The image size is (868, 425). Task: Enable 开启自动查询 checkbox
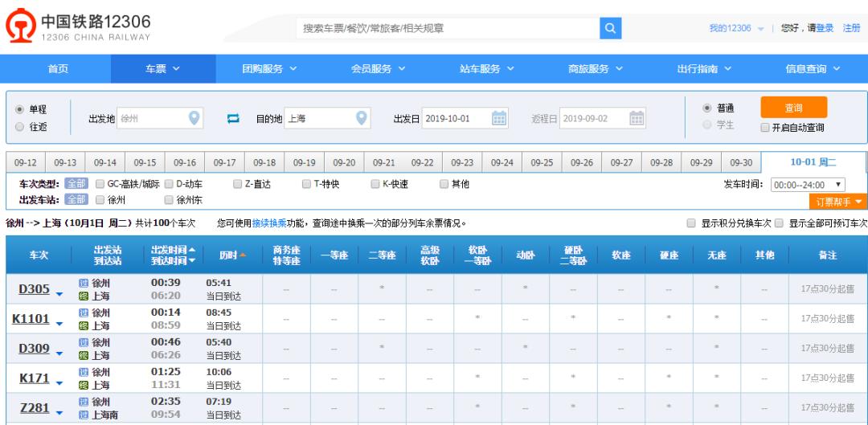[x=765, y=127]
